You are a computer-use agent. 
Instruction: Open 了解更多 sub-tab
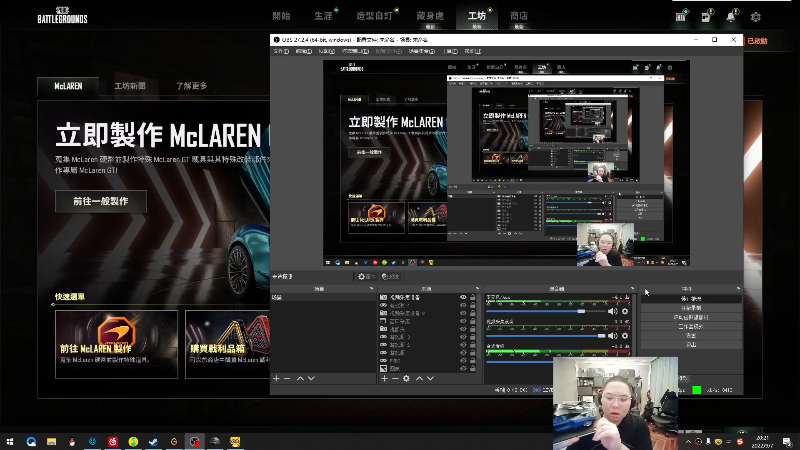(x=192, y=86)
